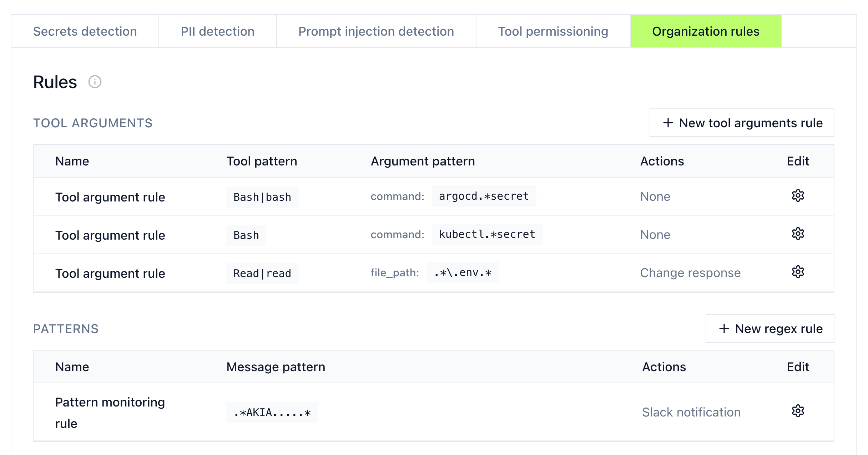Screen dimensions: 868x455
Task: Open settings gear for argocd secret rule
Action: 798,196
